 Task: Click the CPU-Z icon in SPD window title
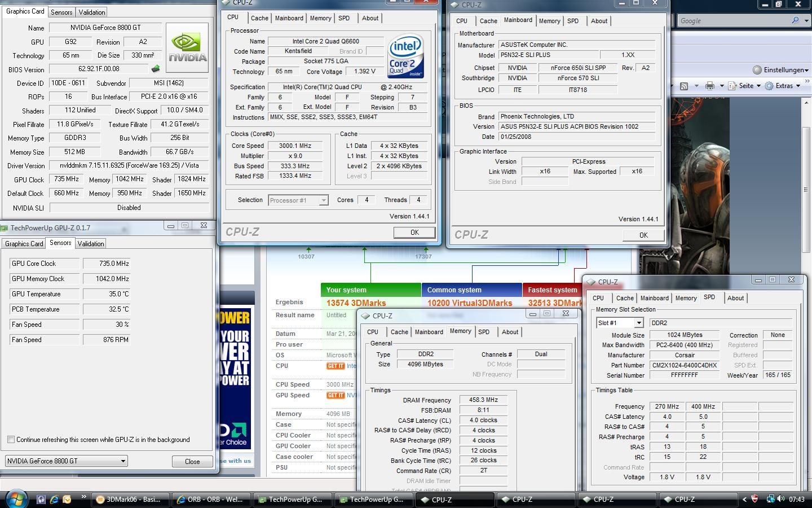coord(592,282)
